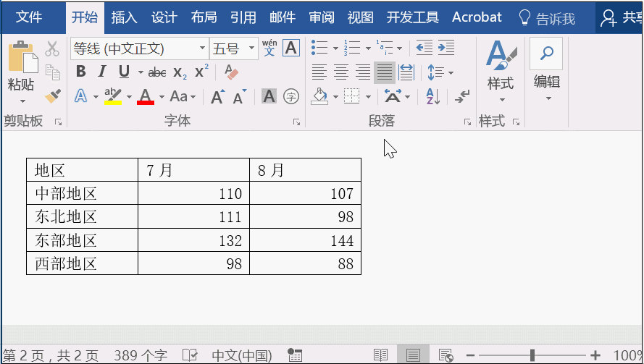Apply yellow text highlight color
The height and width of the screenshot is (364, 644).
click(112, 97)
